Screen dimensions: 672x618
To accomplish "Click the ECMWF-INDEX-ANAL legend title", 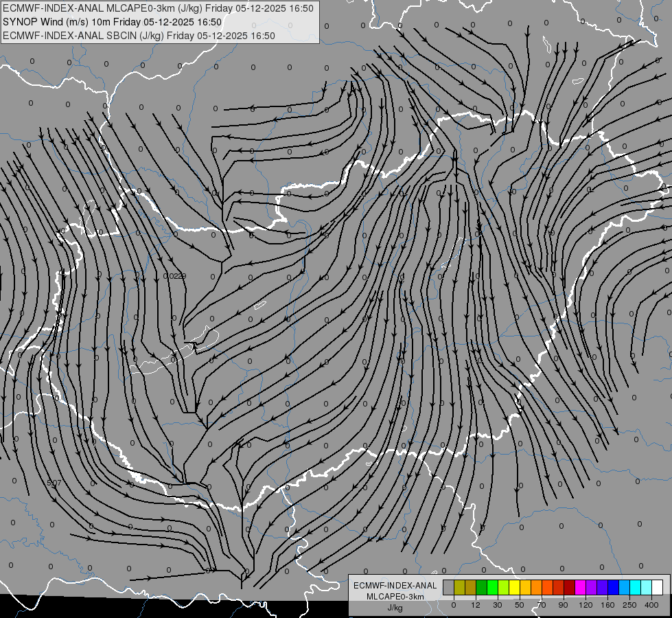I will click(x=395, y=586).
